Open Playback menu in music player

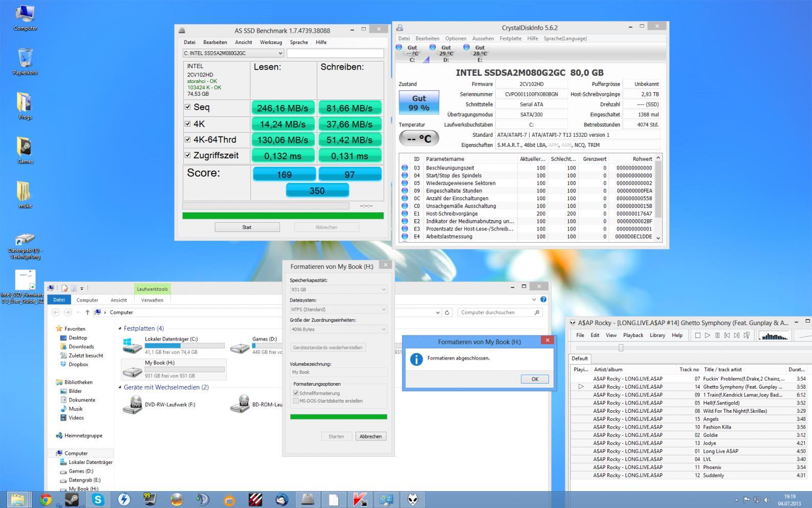pyautogui.click(x=633, y=335)
